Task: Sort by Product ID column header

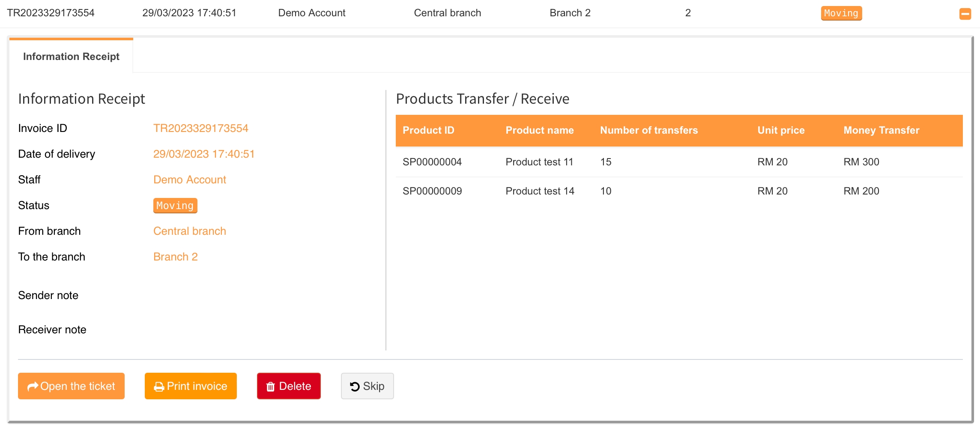Action: tap(428, 130)
